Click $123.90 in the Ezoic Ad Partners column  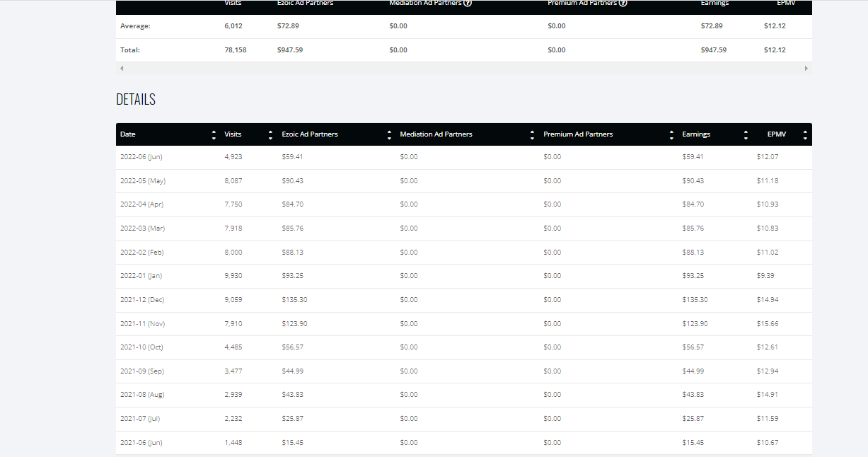[x=294, y=324]
